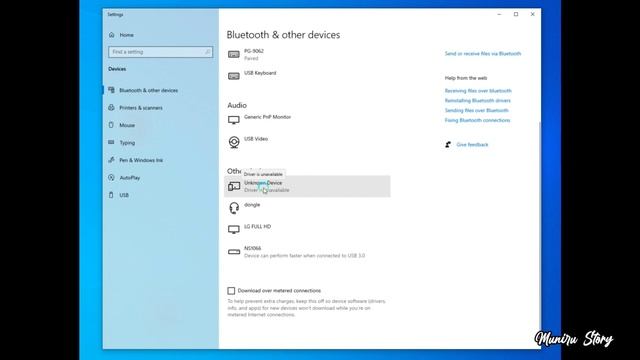
Task: Click the Give feedback person icon
Action: click(448, 144)
